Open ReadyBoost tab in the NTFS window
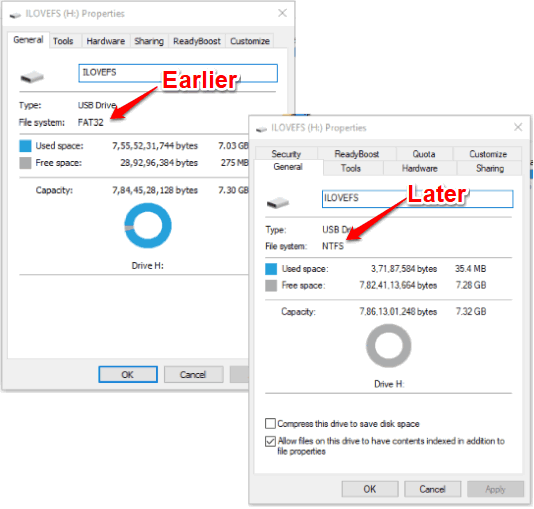 [357, 154]
